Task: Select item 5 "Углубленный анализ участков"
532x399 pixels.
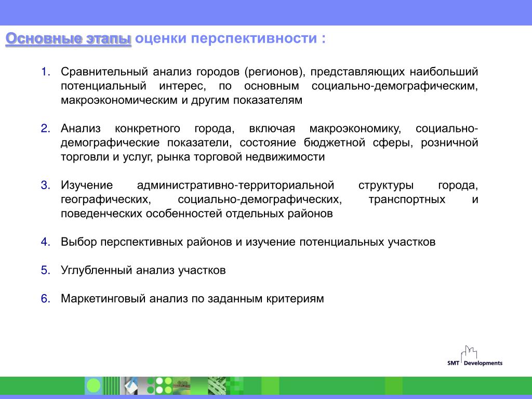Action: coord(143,270)
